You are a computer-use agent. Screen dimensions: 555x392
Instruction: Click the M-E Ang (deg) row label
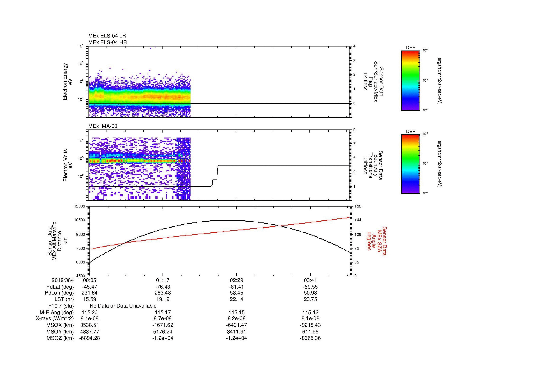pyautogui.click(x=57, y=313)
